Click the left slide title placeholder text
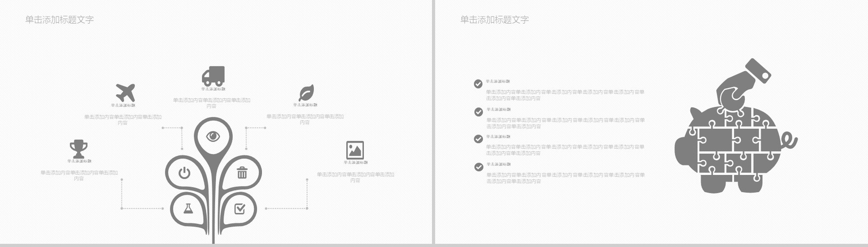Screen dimensions: 868x247 click(60, 20)
